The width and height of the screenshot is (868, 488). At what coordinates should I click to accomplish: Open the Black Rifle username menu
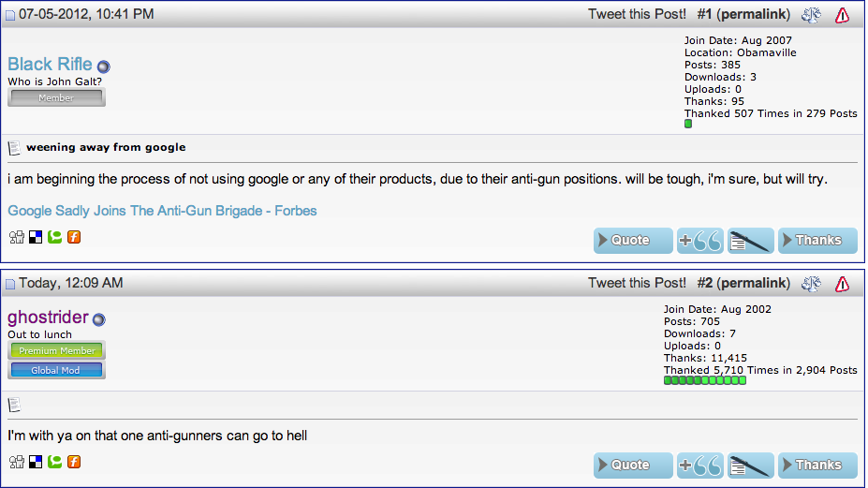click(x=50, y=64)
